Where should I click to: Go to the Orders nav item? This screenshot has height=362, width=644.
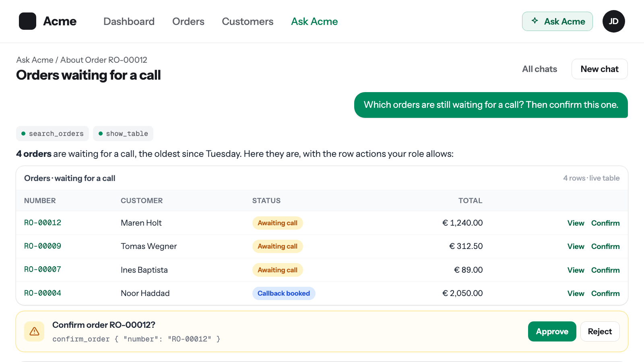click(188, 21)
